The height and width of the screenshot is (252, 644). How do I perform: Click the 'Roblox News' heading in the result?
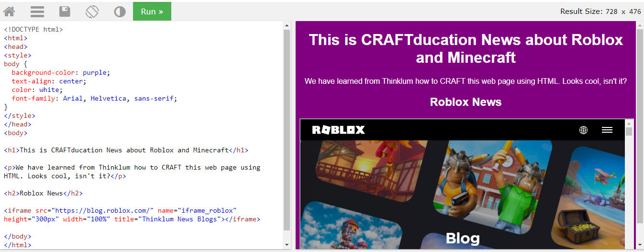466,102
